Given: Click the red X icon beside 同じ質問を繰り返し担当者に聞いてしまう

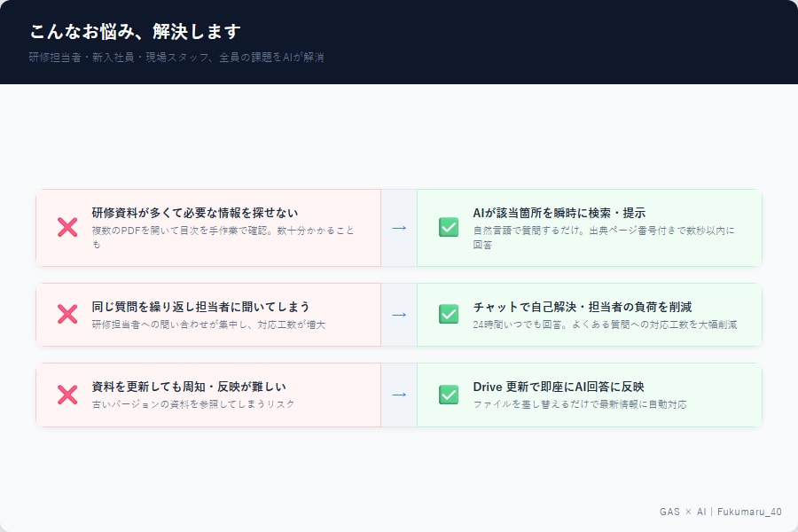Looking at the screenshot, I should pos(67,314).
